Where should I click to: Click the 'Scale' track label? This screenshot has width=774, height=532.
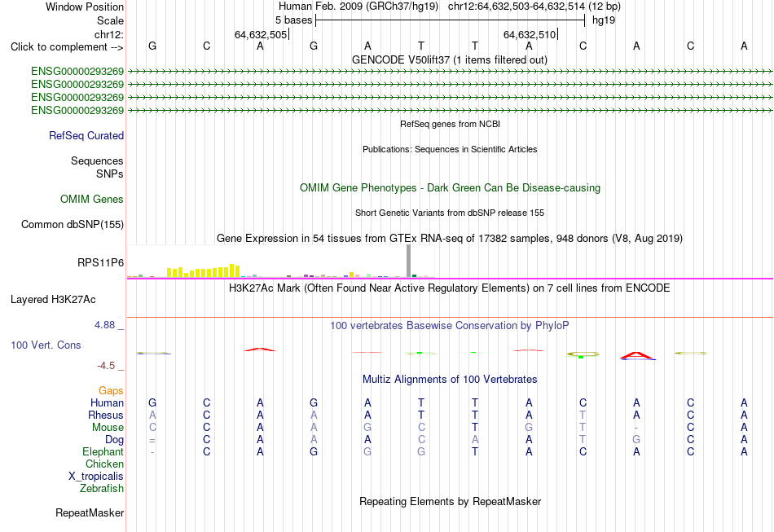[110, 20]
